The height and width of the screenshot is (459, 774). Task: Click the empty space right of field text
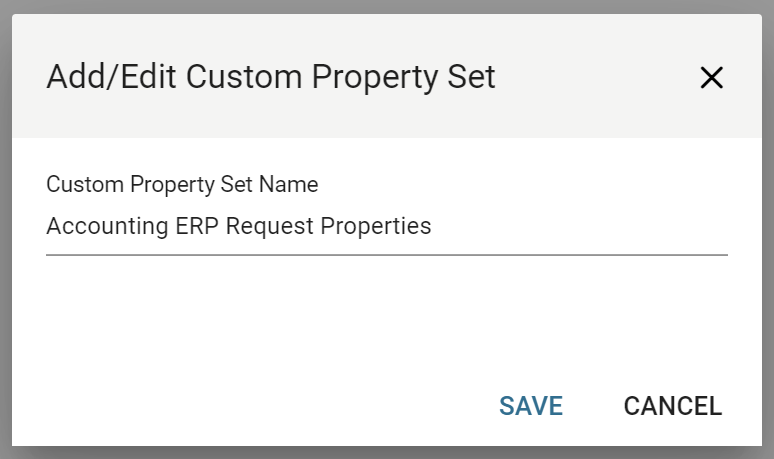point(580,227)
